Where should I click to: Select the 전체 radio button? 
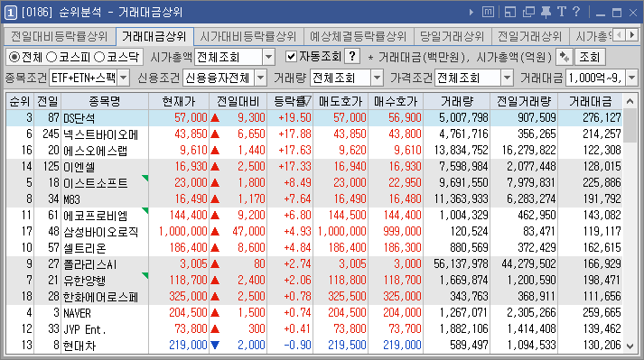[14, 57]
